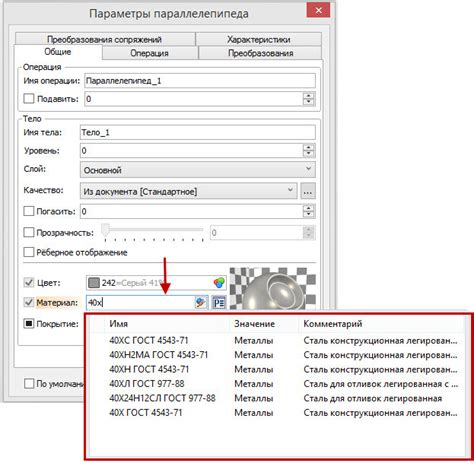The image size is (474, 466).
Task: Click the material preview sphere thumbnail
Action: click(273, 288)
